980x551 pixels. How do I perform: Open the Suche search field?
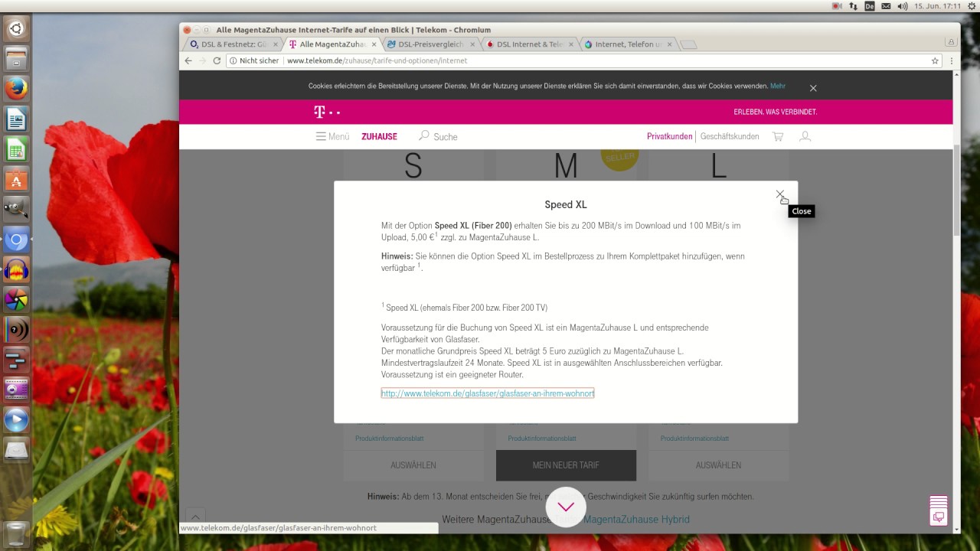click(438, 136)
